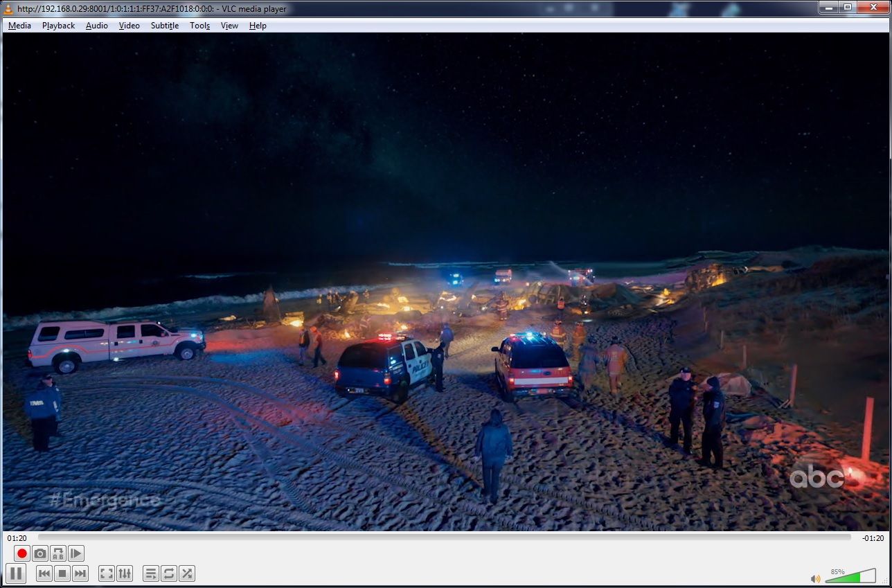
Task: Minimize the VLC media player window
Action: [x=828, y=7]
